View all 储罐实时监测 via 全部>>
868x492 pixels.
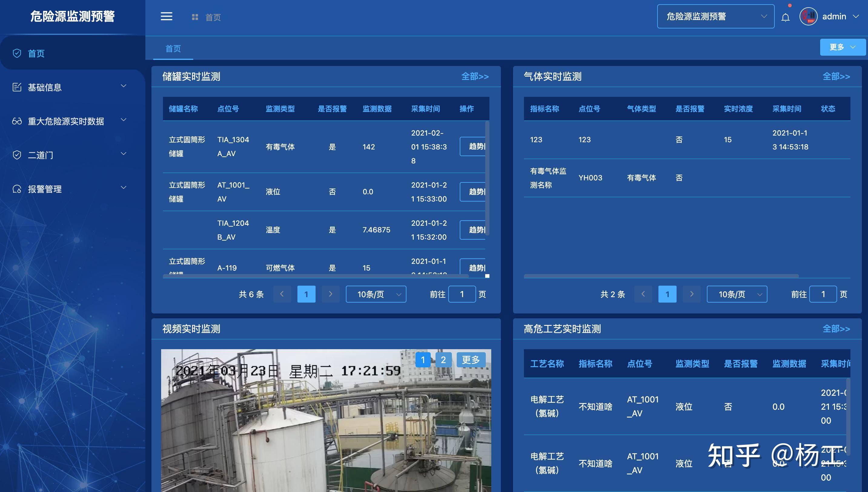click(x=475, y=76)
